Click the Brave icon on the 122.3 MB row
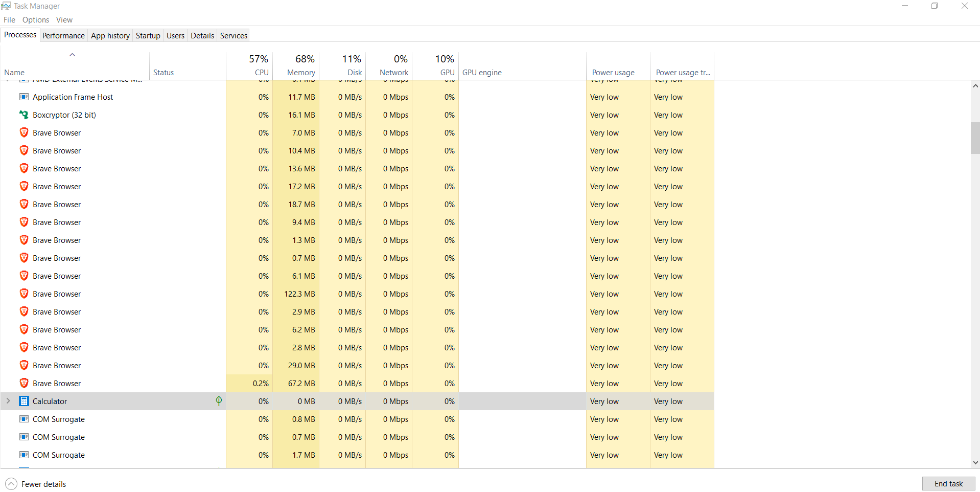The width and height of the screenshot is (980, 492). [x=24, y=294]
